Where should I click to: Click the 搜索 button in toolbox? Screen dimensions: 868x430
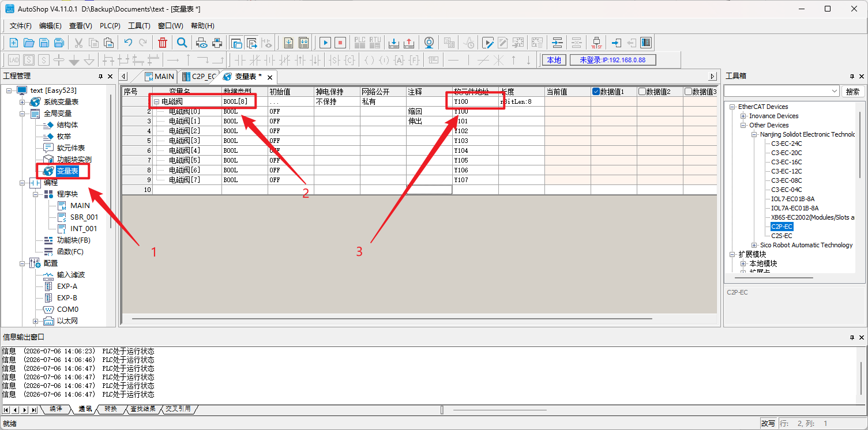click(852, 91)
